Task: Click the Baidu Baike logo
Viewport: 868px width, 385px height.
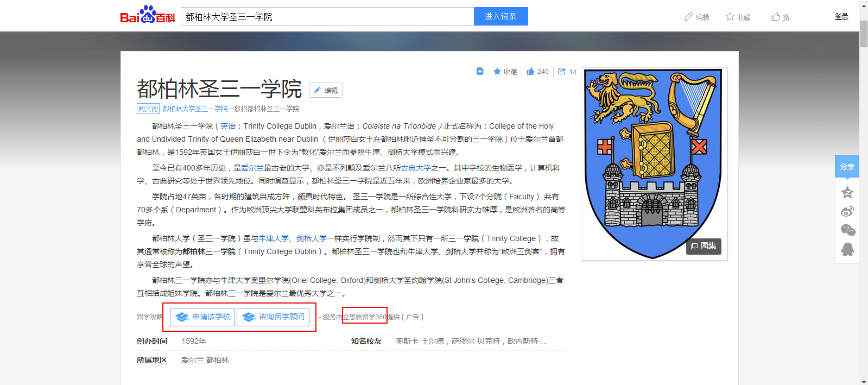Action: click(x=147, y=15)
